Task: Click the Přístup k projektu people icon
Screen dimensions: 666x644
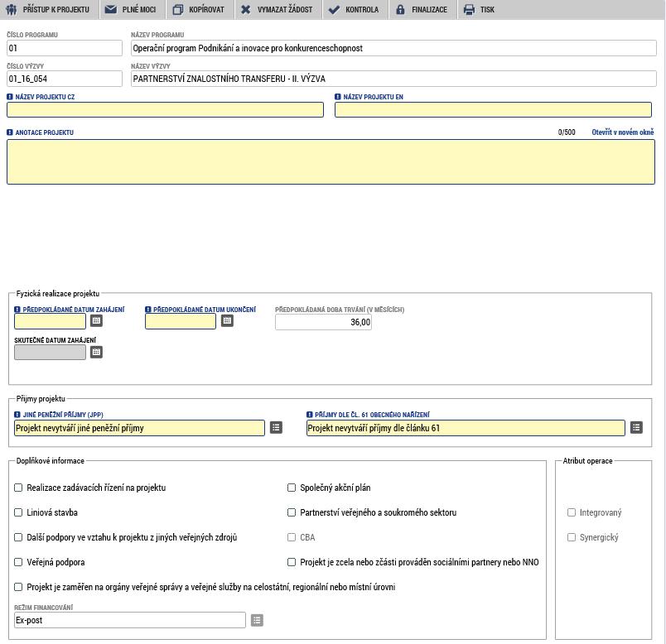Action: [12, 9]
